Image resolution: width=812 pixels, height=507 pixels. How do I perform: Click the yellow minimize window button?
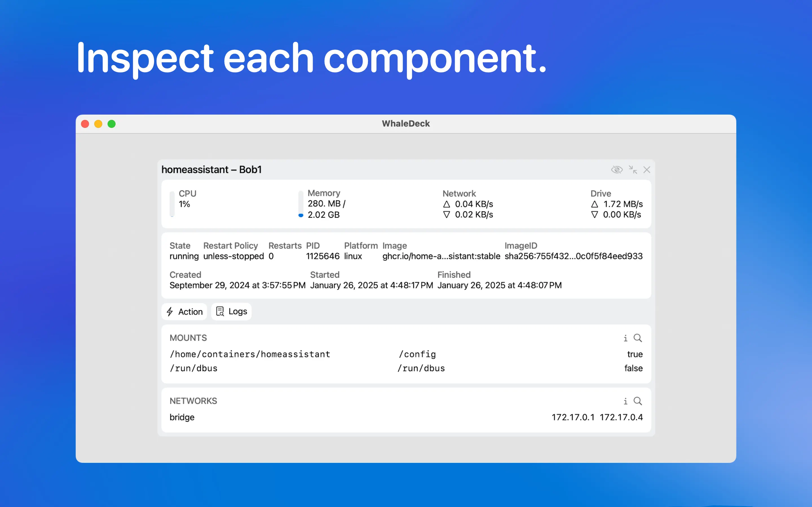point(98,124)
